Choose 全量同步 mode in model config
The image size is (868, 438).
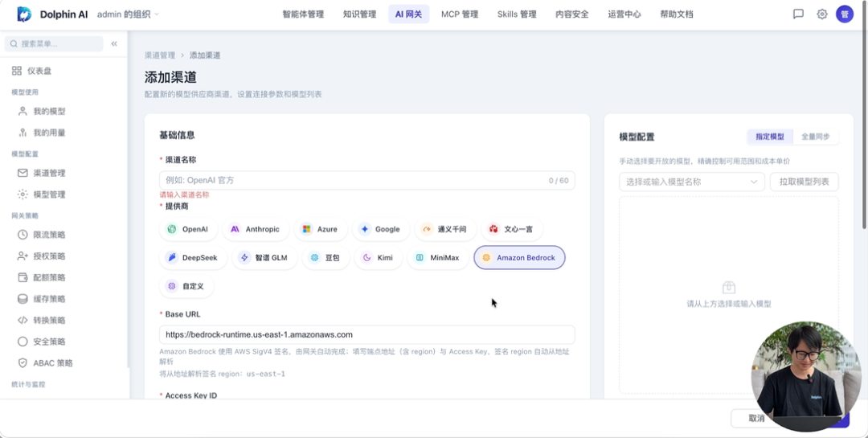pos(816,137)
